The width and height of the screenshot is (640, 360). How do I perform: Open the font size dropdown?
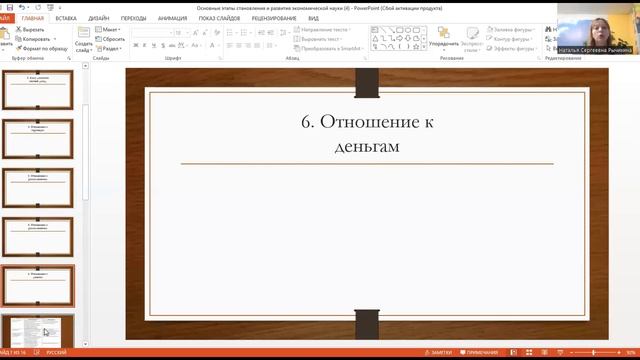[x=187, y=33]
